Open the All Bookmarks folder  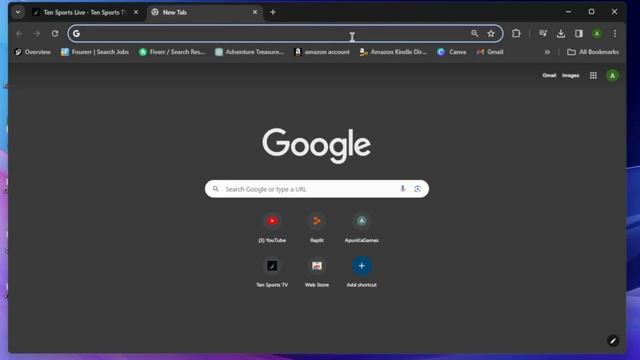click(x=593, y=52)
